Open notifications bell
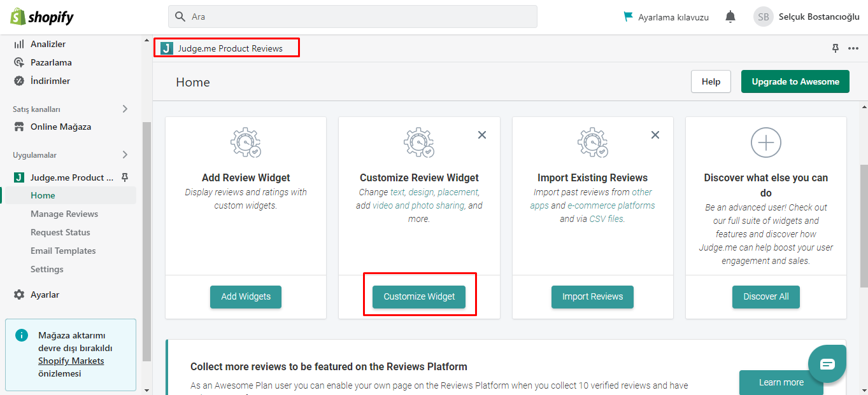 pos(730,17)
